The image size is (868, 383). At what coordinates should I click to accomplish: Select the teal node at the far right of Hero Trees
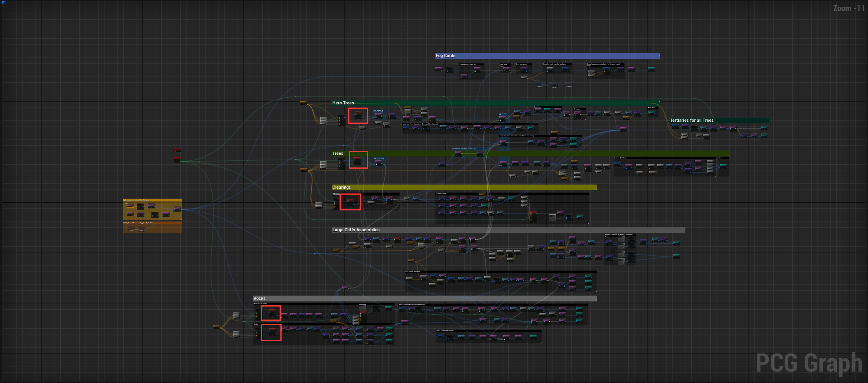tap(652, 113)
